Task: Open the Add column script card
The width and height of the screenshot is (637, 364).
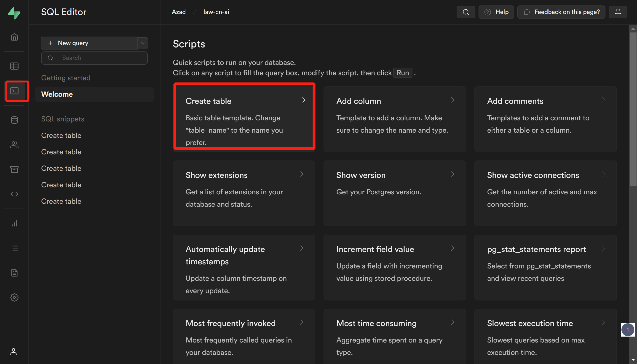Action: [x=395, y=119]
